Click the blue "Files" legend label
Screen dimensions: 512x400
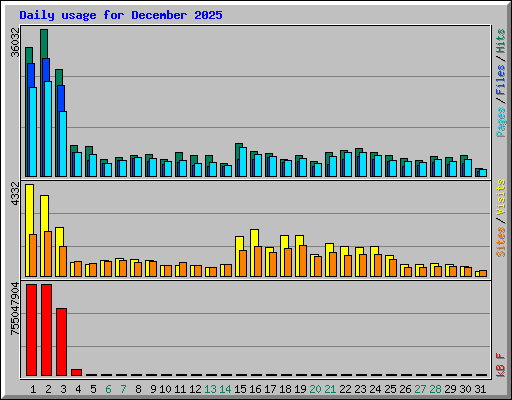(x=500, y=79)
